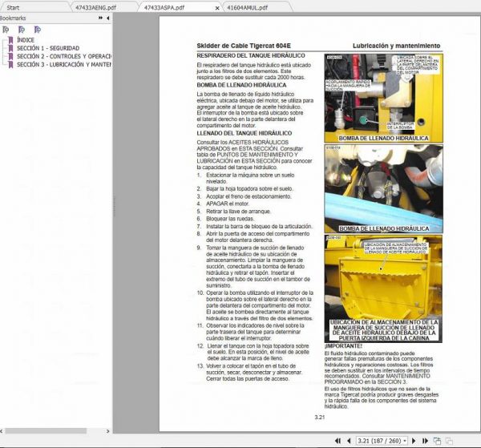Expand the Bookmarks panel options double-arrow
481x448 pixels.
[101, 18]
